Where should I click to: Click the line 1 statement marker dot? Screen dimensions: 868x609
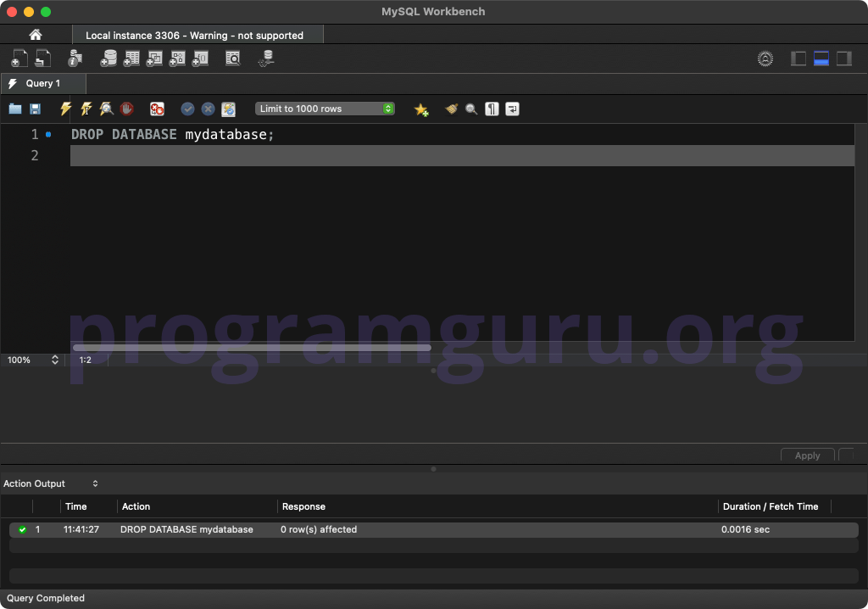48,134
